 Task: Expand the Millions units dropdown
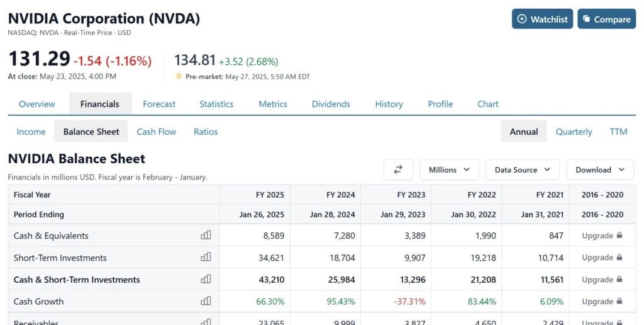pos(449,170)
